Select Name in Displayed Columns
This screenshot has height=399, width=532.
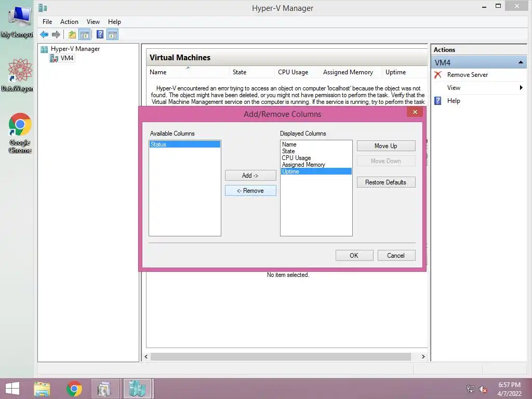tap(316, 144)
